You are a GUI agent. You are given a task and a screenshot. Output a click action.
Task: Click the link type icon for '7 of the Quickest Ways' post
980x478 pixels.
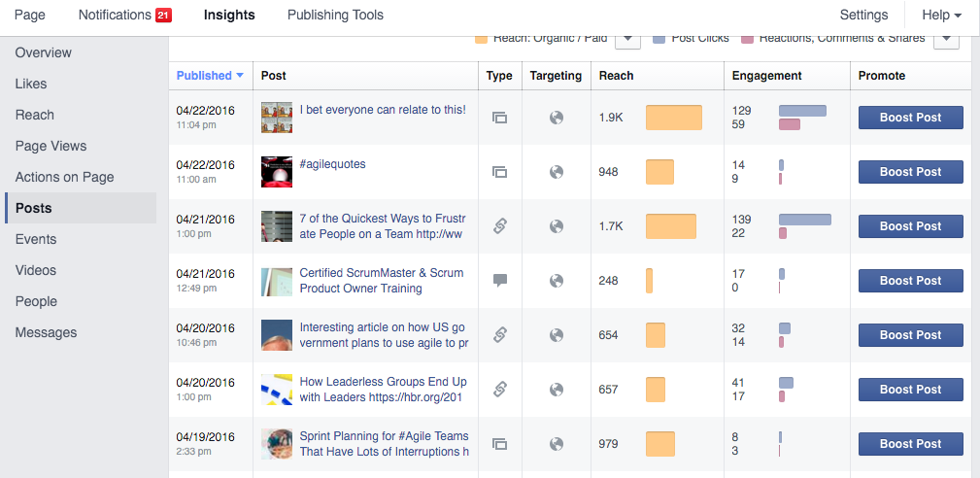tap(499, 226)
